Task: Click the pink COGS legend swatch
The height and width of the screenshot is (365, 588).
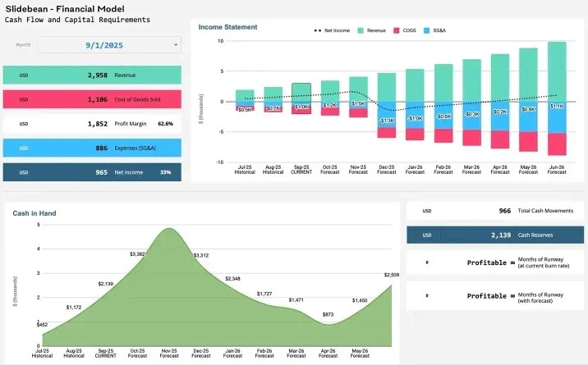Action: point(396,30)
